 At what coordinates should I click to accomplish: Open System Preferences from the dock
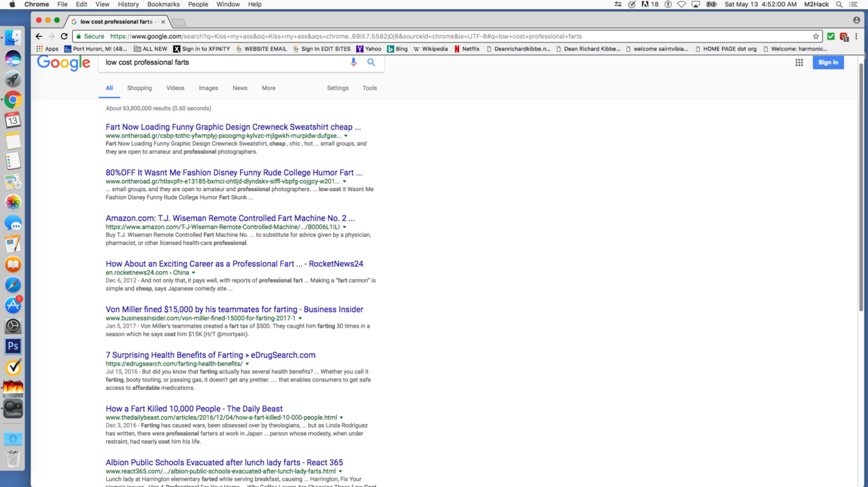click(13, 326)
